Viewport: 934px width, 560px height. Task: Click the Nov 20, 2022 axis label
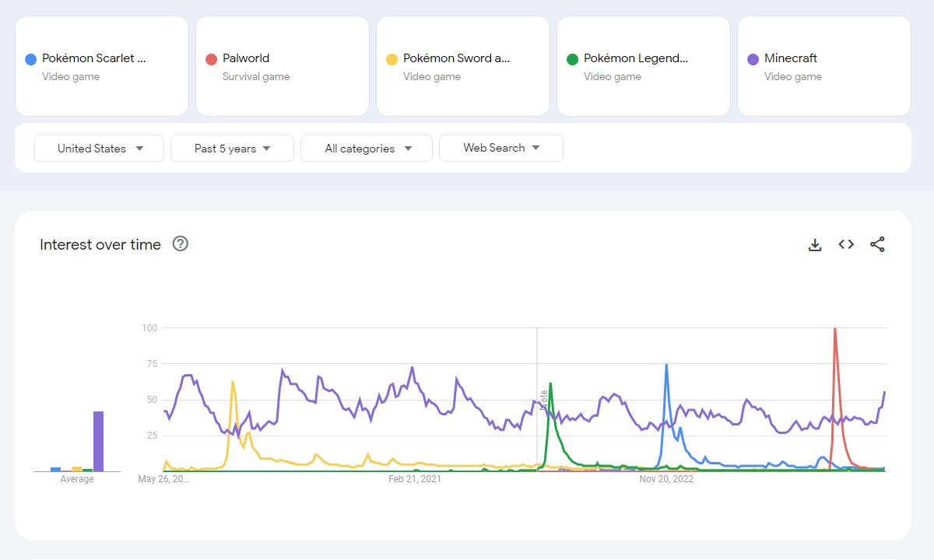[x=666, y=479]
